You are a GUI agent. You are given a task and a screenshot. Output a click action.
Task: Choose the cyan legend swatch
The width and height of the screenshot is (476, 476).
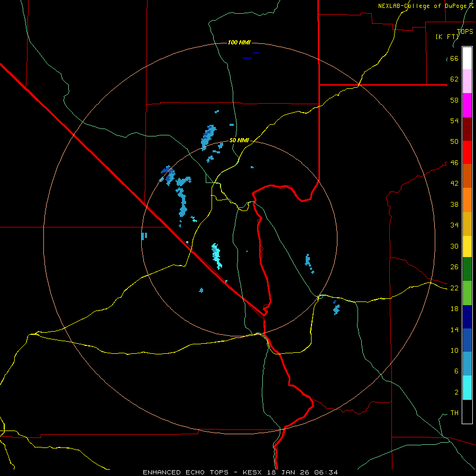pos(467,388)
